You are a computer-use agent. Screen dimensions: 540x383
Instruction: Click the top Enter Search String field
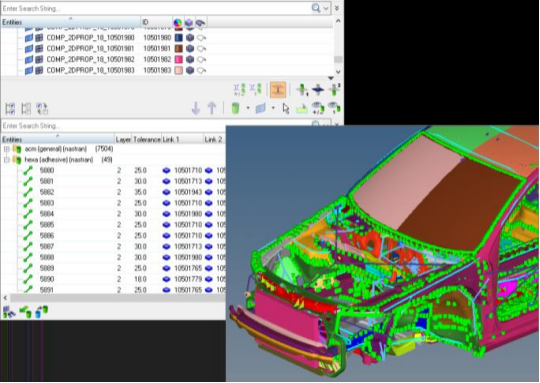[x=155, y=8]
